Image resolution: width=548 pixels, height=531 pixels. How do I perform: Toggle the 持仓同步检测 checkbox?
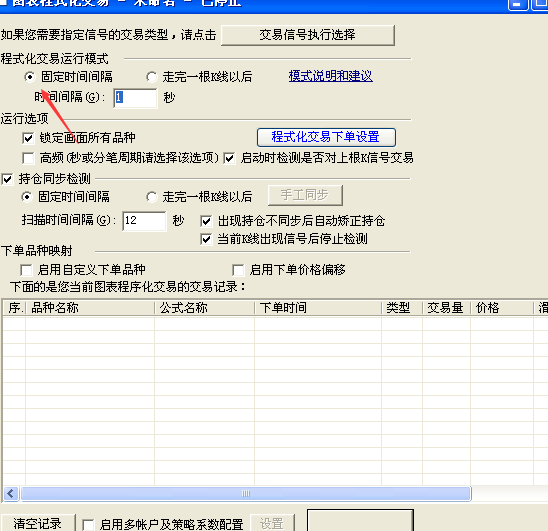[x=7, y=179]
